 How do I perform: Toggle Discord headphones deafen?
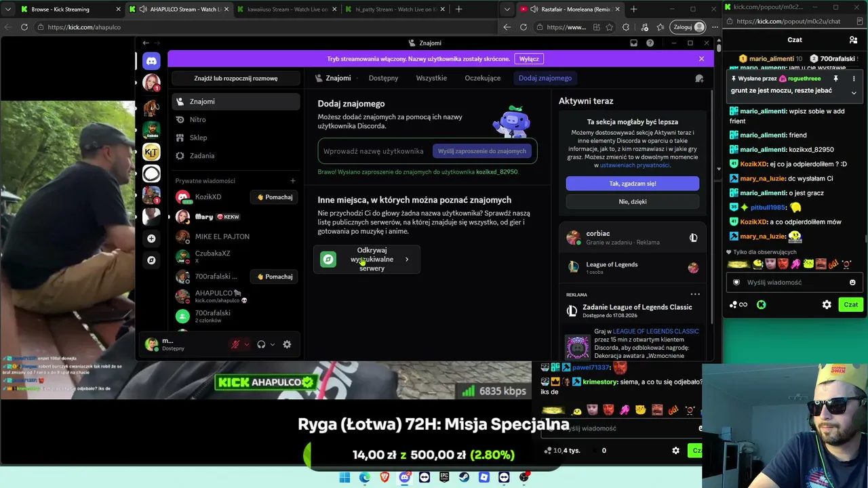tap(261, 344)
